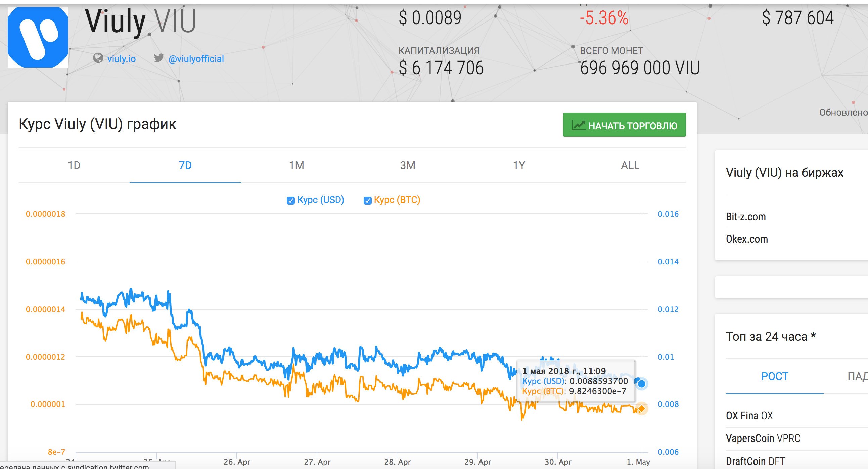Toggle the Курс (USD) checkbox
The width and height of the screenshot is (868, 469).
click(x=290, y=201)
